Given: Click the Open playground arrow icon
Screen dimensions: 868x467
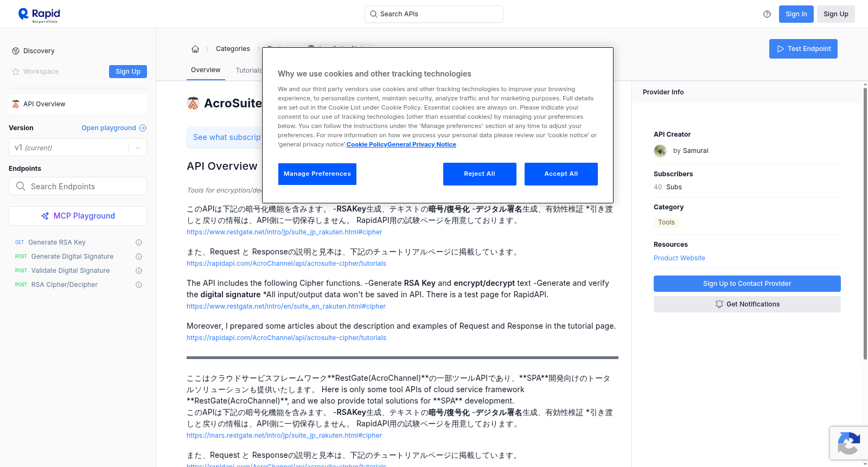Looking at the screenshot, I should [143, 128].
